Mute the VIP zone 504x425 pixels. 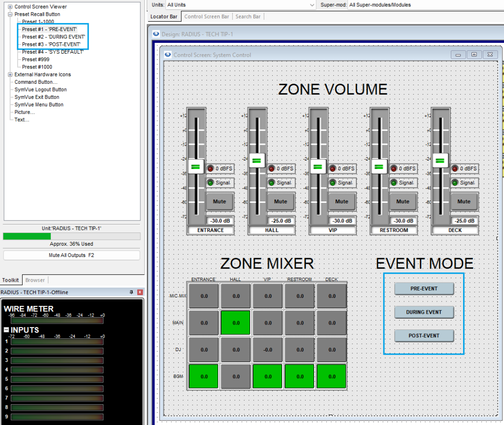[342, 201]
